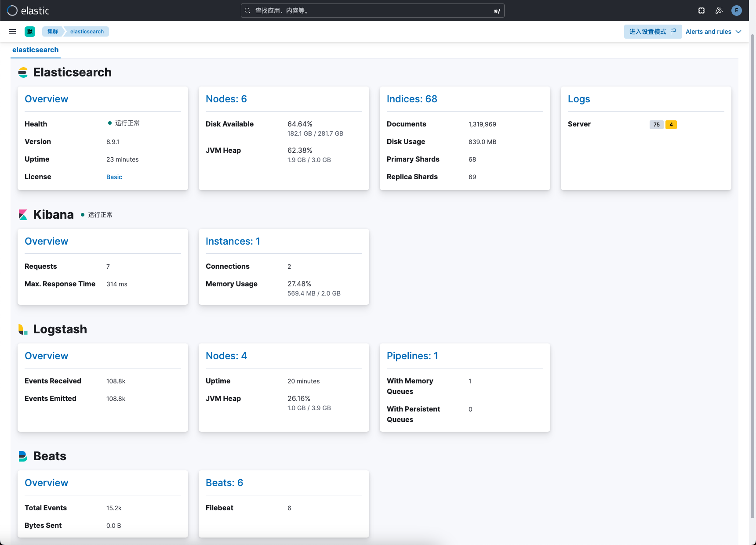Click the elasticsearch breadcrumb
756x545 pixels.
87,32
